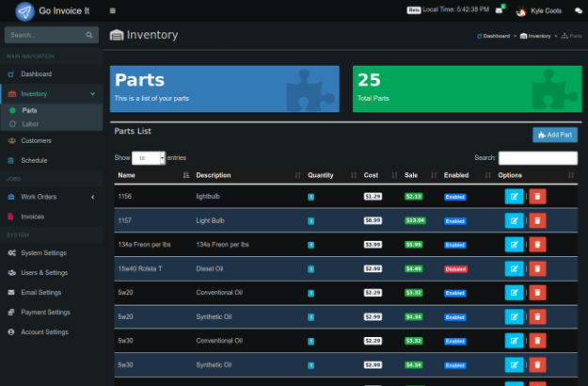Image resolution: width=588 pixels, height=386 pixels.
Task: Click trash icon for 15w40 Rotella T
Action: click(x=536, y=269)
